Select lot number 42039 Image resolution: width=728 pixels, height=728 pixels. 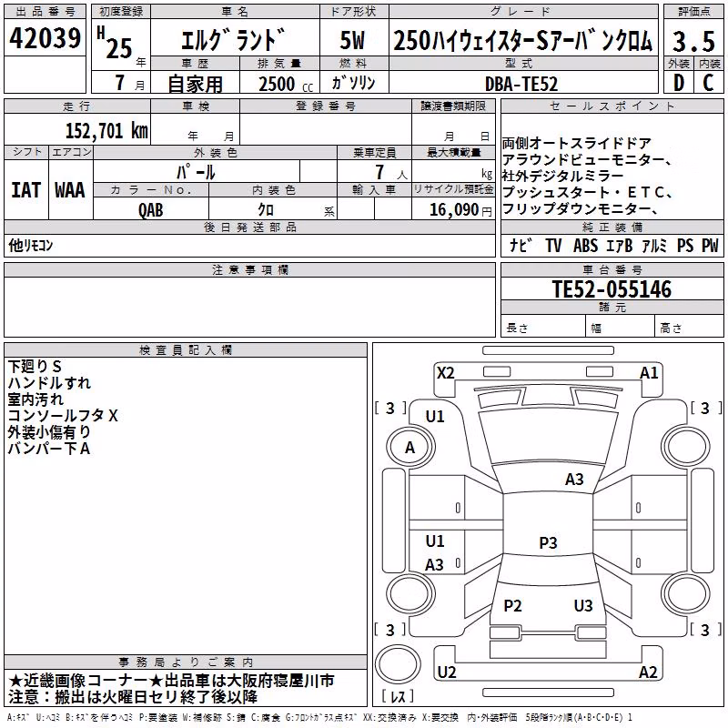pos(45,38)
